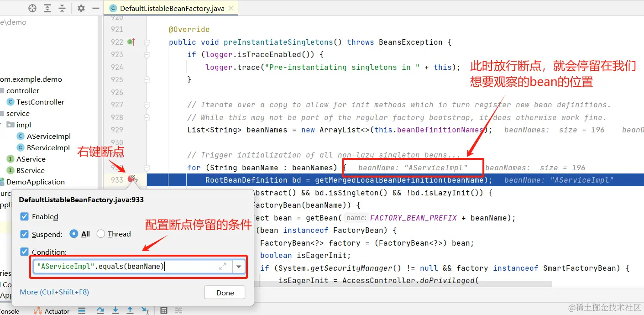This screenshot has width=644, height=315.
Task: Open the Evaluate Expression calculator icon
Action: coord(164,310)
